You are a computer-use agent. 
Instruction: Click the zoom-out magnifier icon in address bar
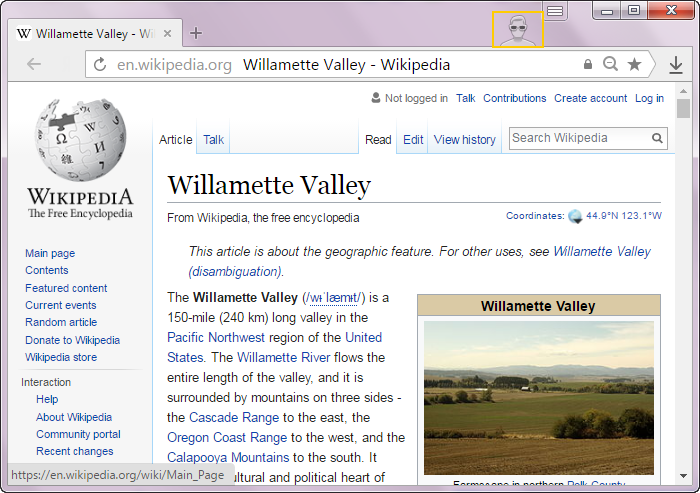pyautogui.click(x=610, y=64)
